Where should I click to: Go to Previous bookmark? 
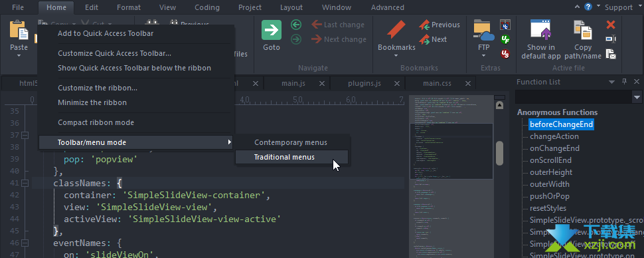click(440, 25)
